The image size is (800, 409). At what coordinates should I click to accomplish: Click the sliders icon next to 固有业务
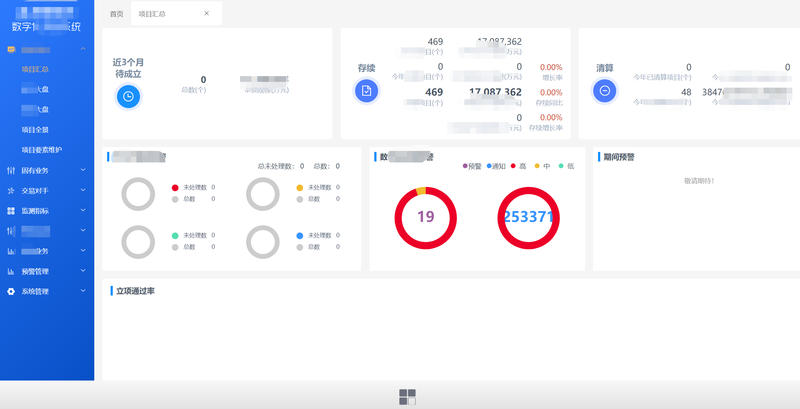pyautogui.click(x=11, y=170)
